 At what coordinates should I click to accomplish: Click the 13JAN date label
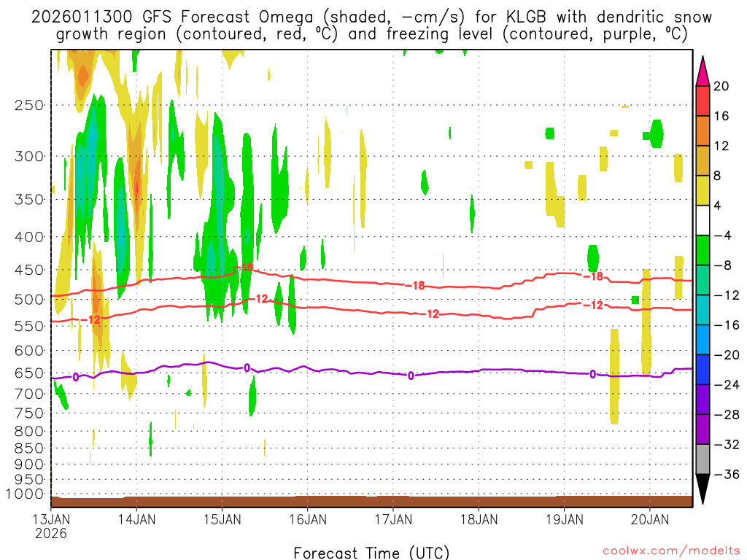[51, 519]
